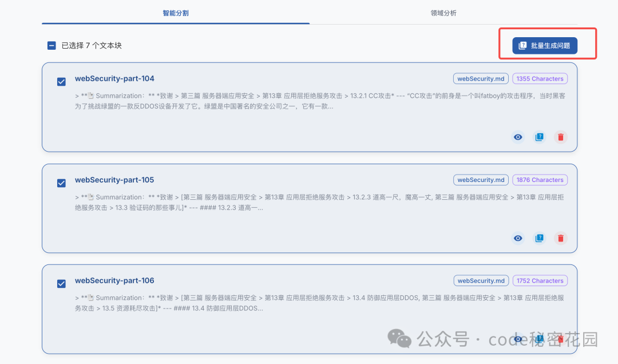The height and width of the screenshot is (364, 618).
Task: View details of webSecurity-part-104 with eye icon
Action: click(x=518, y=137)
